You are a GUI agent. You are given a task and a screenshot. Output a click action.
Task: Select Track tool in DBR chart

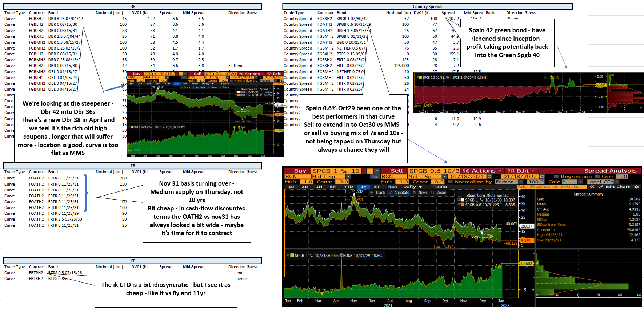pos(185,87)
